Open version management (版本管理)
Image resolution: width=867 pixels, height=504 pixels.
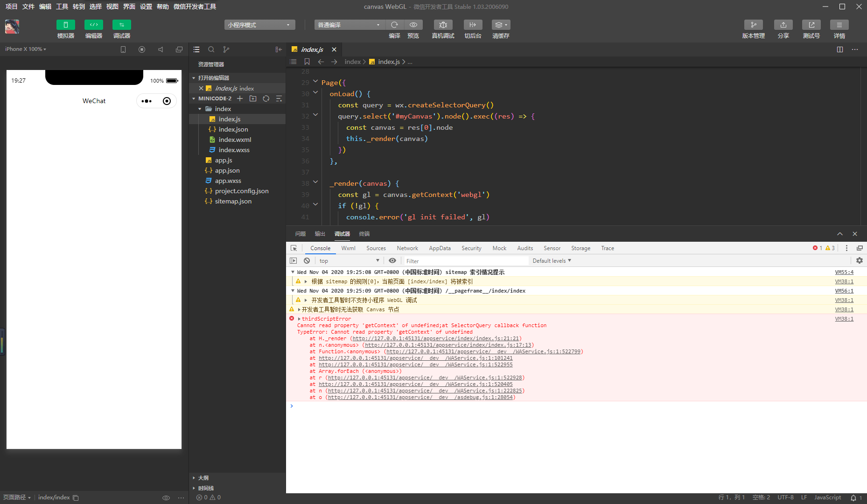(754, 25)
